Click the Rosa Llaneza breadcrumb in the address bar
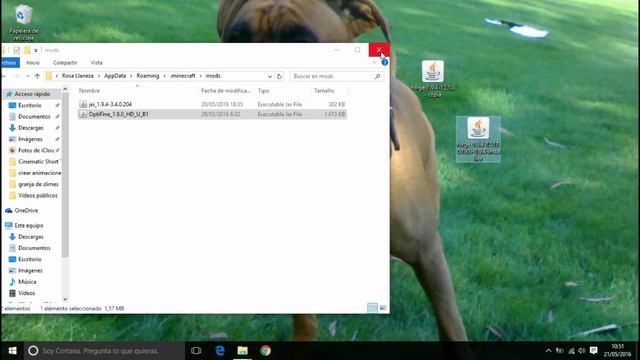The height and width of the screenshot is (360, 640). point(78,76)
